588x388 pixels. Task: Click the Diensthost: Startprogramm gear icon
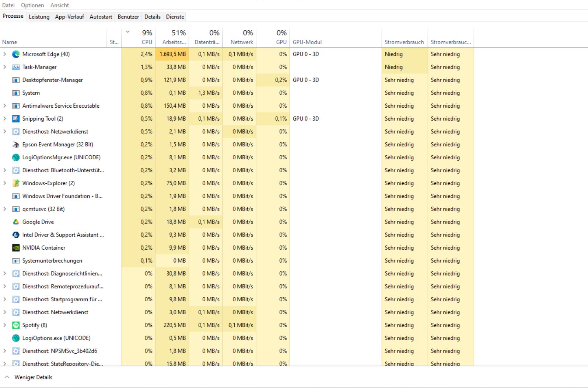[x=16, y=299]
